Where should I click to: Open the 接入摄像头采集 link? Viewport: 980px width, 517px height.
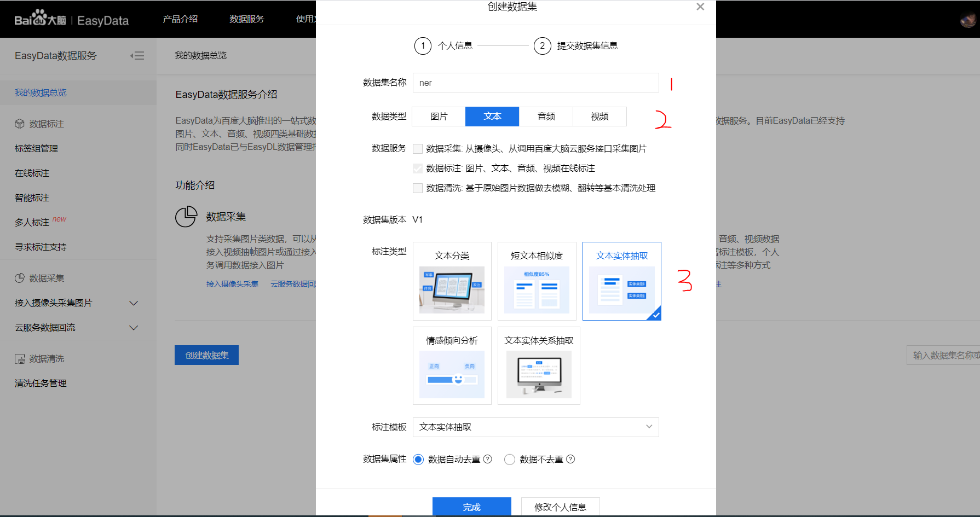click(232, 284)
